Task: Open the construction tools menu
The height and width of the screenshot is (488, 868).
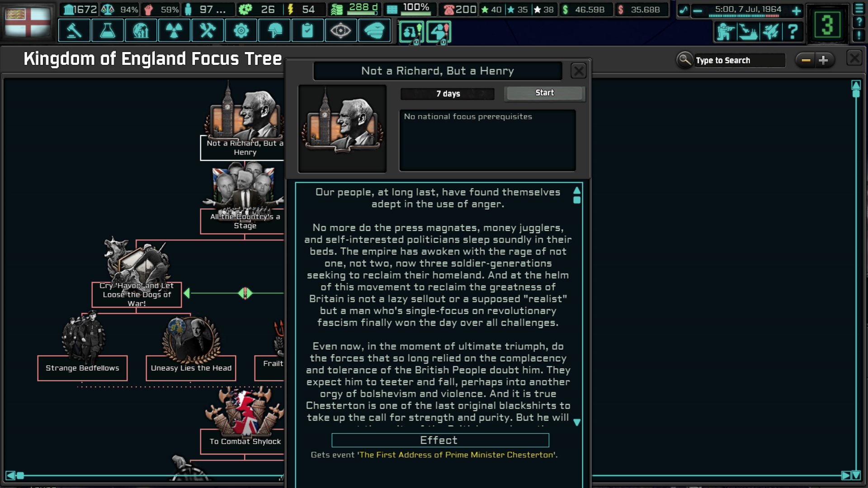Action: (208, 31)
